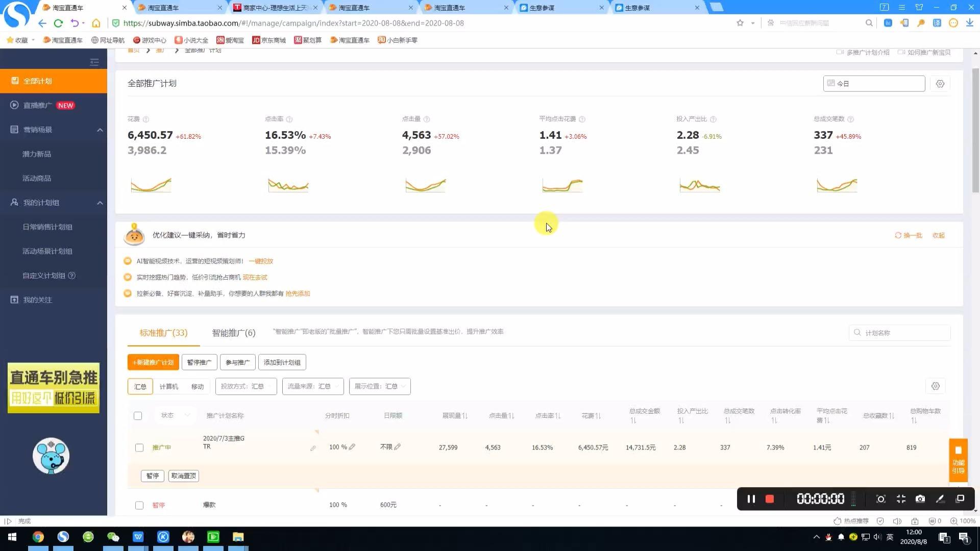This screenshot has width=980, height=551.
Task: Click the refresh/换一批 icon in suggestions
Action: [898, 235]
